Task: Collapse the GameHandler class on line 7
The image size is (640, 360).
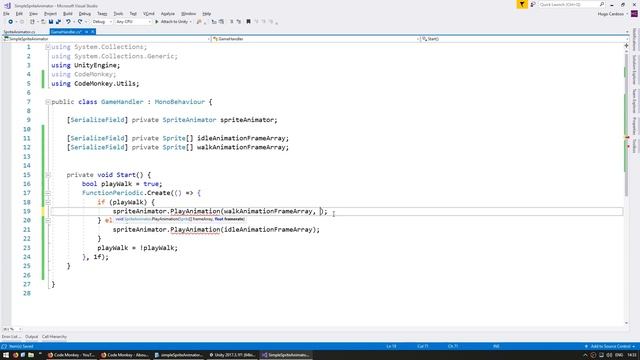Action: click(48, 102)
